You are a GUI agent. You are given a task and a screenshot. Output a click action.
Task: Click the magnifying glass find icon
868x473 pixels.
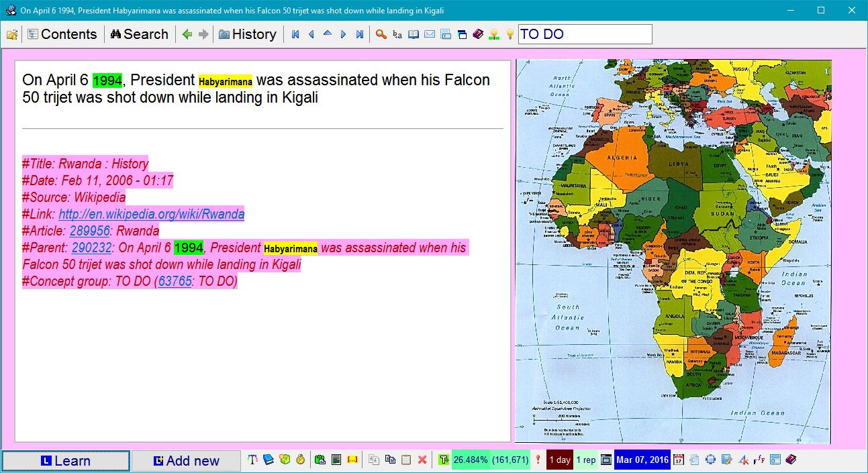[x=381, y=34]
